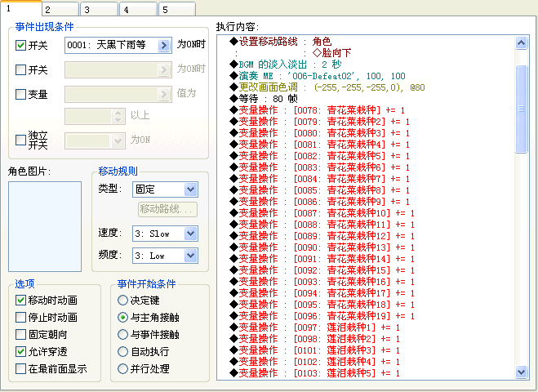Toggle the 停止时动画 option
Viewport: 538px width, 392px height.
(20, 317)
